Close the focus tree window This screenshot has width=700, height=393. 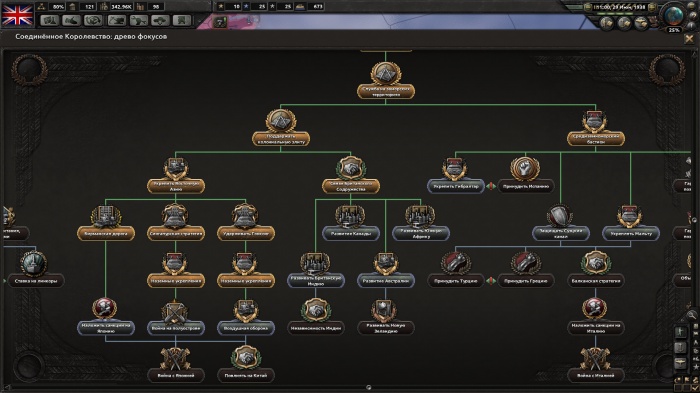pyautogui.click(x=689, y=39)
